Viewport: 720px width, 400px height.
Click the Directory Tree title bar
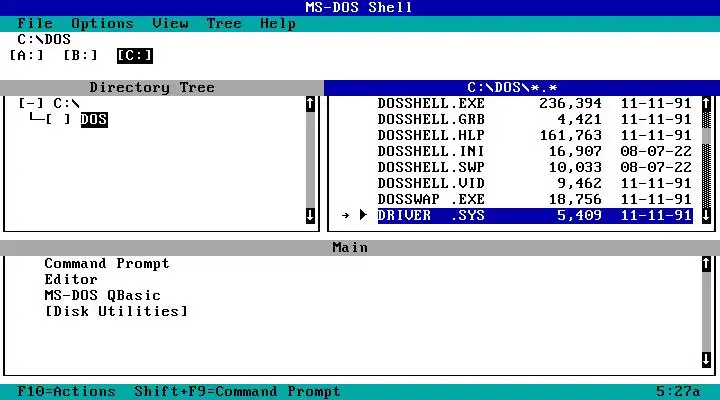coord(162,88)
